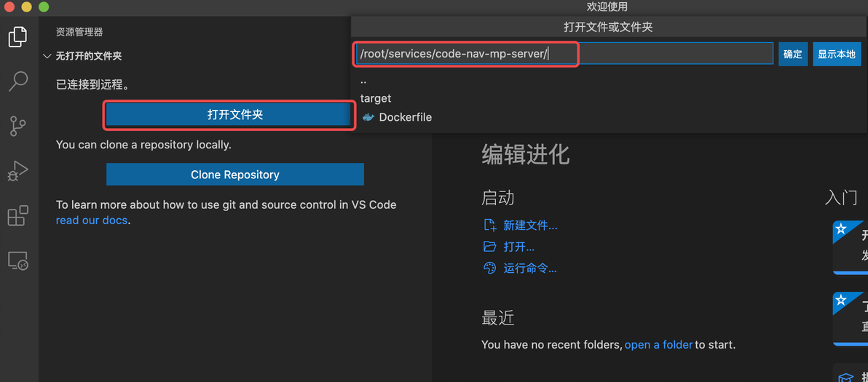Follow the read our docs link
The image size is (868, 382).
pos(91,220)
